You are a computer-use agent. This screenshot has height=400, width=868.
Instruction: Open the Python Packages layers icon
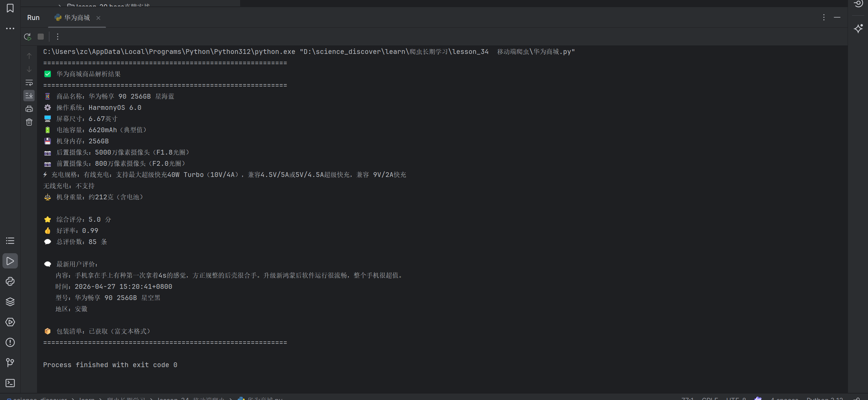point(10,302)
